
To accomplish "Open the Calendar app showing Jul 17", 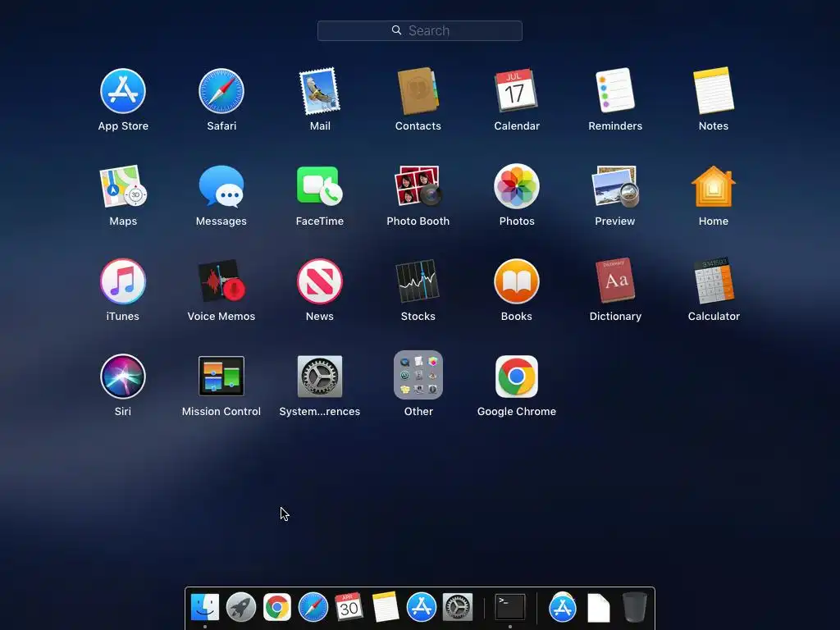I will [517, 90].
